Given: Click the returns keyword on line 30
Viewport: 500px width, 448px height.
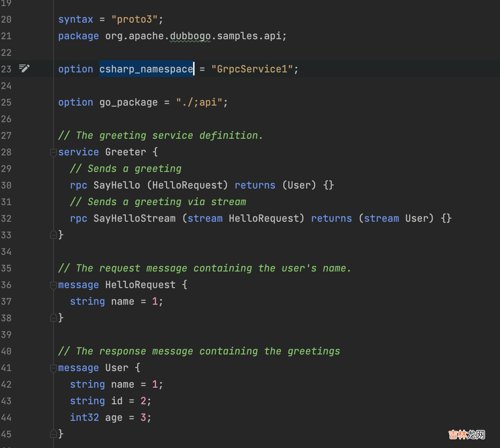Looking at the screenshot, I should pos(255,185).
